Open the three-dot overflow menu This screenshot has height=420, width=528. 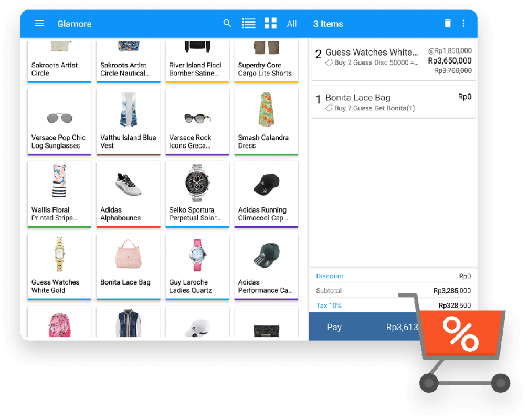click(463, 23)
